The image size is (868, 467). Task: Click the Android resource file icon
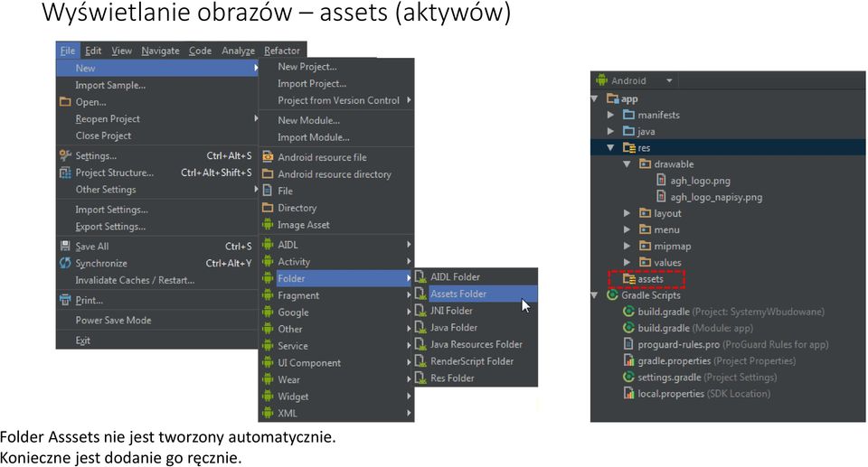[x=268, y=157]
